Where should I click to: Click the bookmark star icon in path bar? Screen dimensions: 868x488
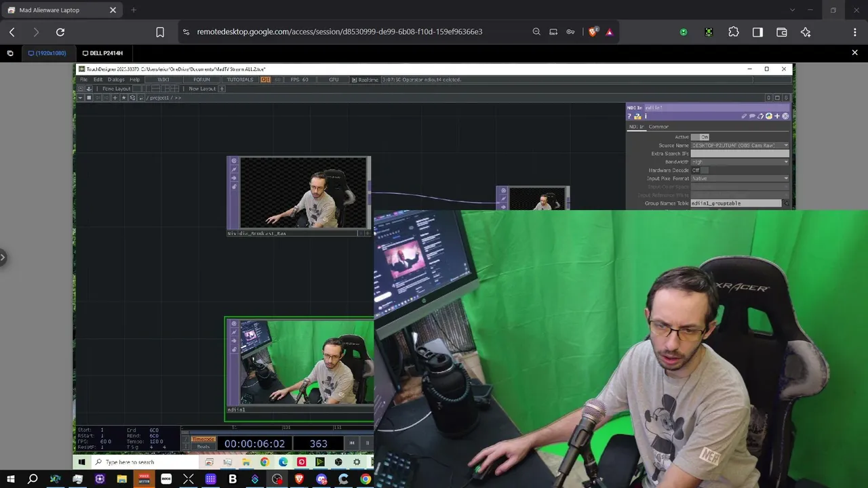[x=123, y=98]
